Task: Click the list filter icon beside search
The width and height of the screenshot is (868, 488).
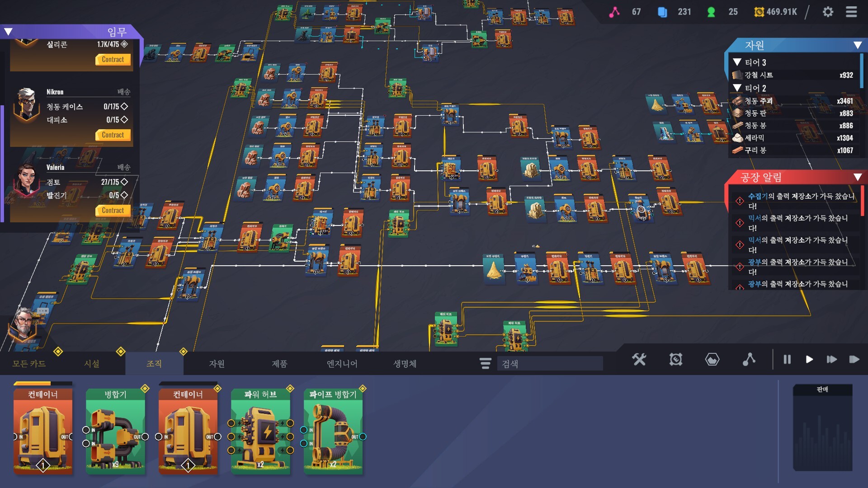Action: (x=485, y=363)
